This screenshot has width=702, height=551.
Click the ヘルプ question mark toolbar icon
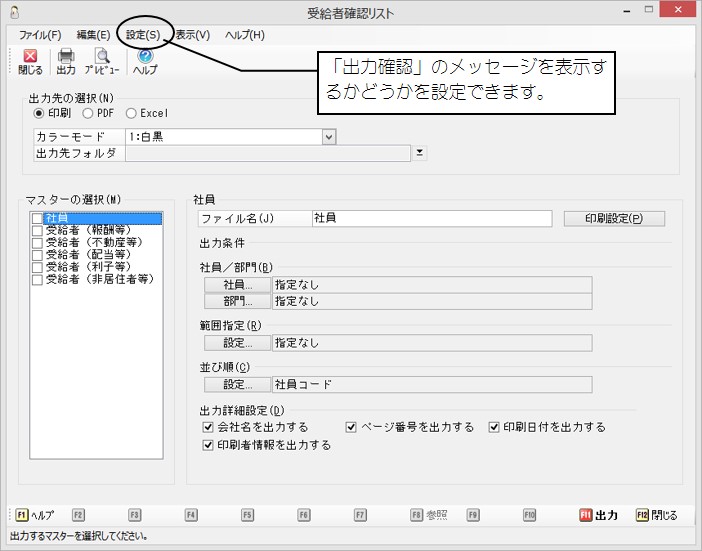(145, 62)
